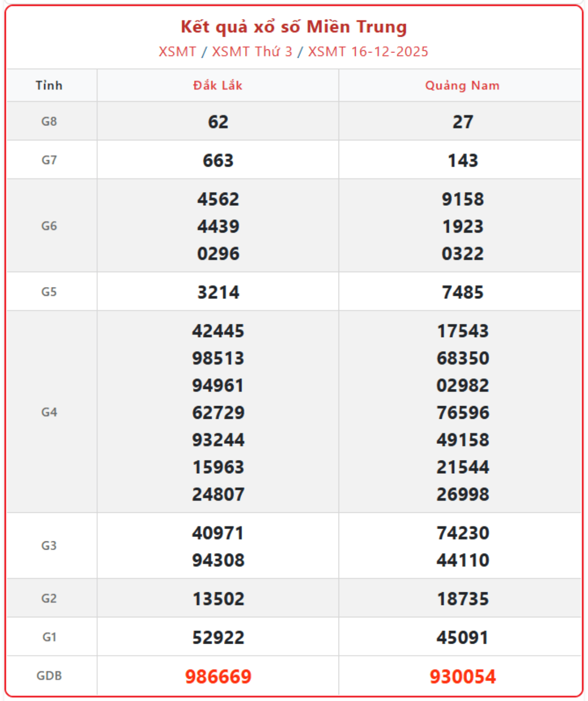
Task: Click Đắk Lắk G2 number 13502
Action: pos(218,599)
